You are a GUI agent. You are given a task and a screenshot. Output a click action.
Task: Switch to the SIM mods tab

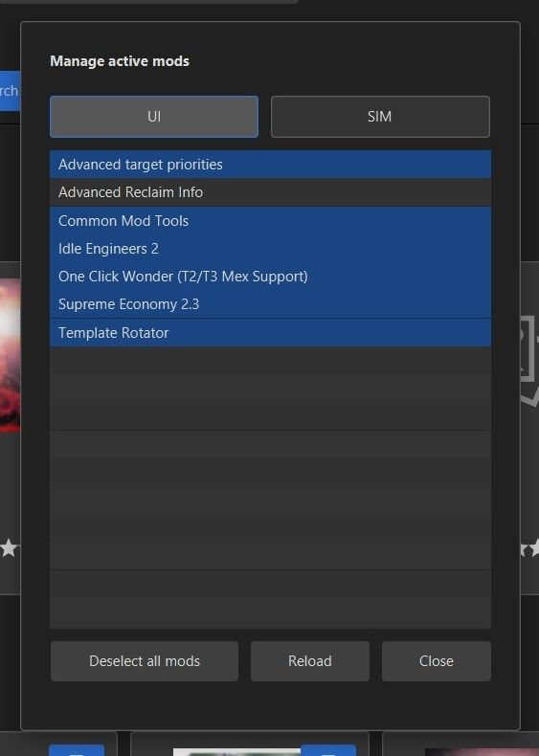pyautogui.click(x=380, y=117)
